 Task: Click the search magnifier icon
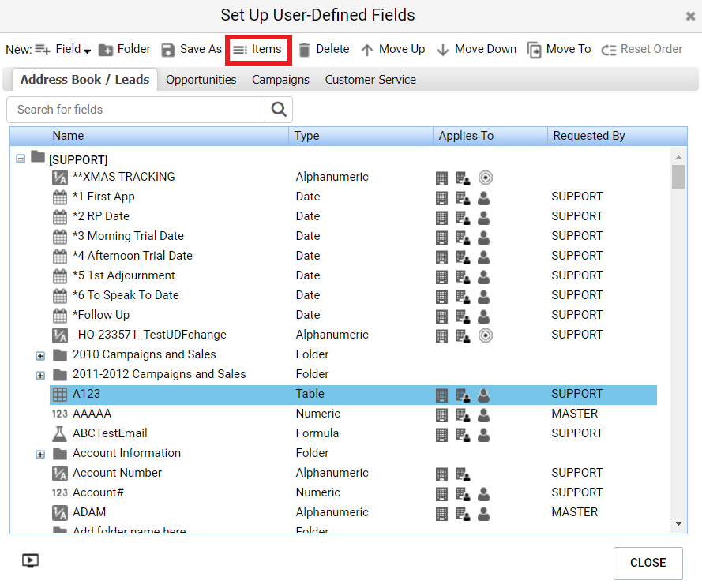click(279, 110)
